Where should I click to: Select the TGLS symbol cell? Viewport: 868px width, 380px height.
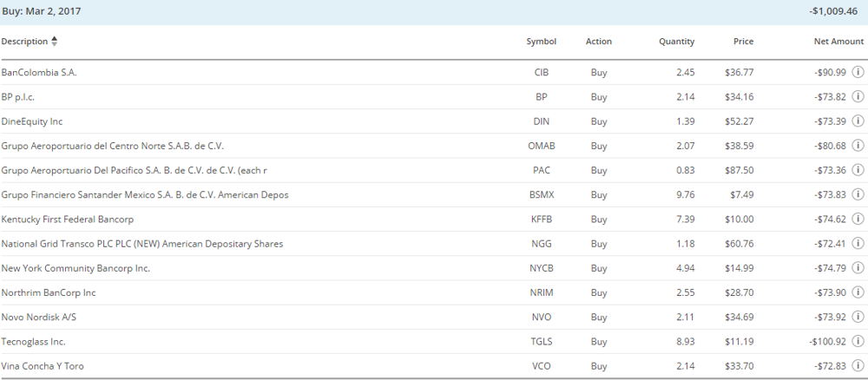(x=541, y=341)
